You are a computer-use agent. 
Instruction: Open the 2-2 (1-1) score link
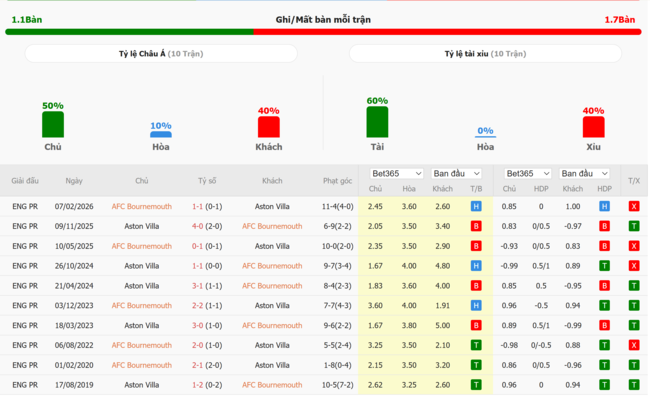(x=207, y=306)
